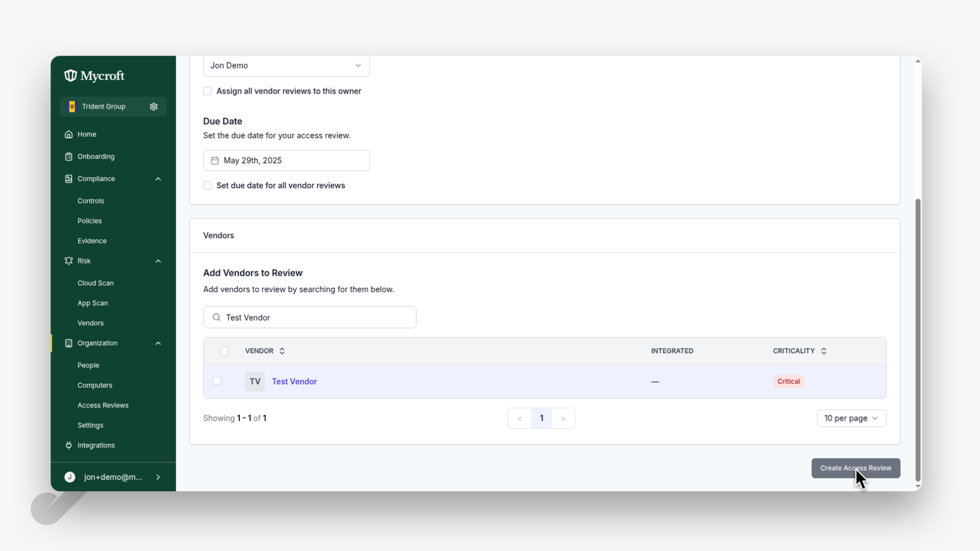Collapse the Compliance section chevron
Screen dimensions: 980x551
158,179
